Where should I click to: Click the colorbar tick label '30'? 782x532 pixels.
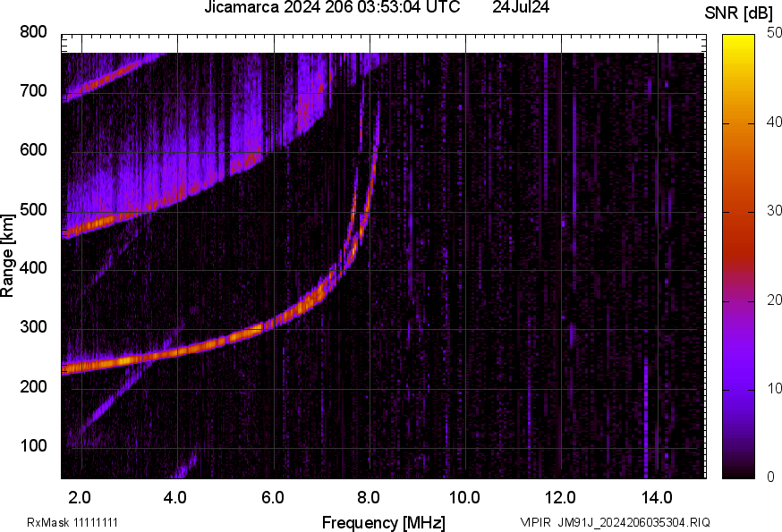[x=775, y=210]
